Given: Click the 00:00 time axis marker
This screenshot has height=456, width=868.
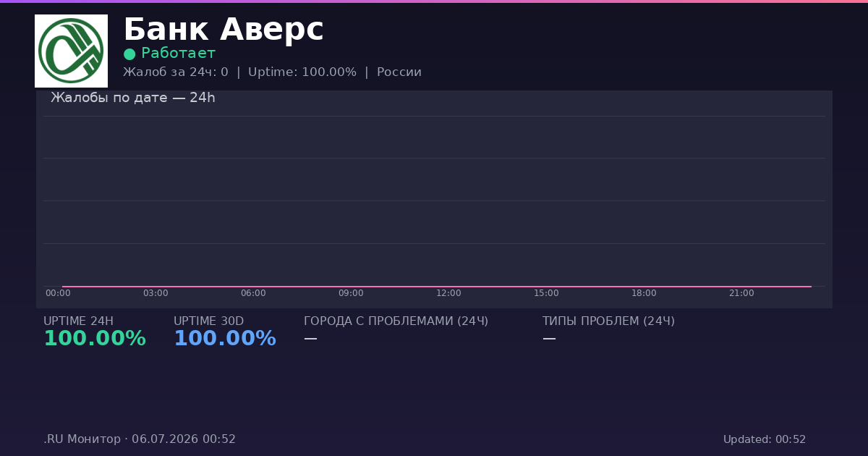Looking at the screenshot, I should coord(58,293).
